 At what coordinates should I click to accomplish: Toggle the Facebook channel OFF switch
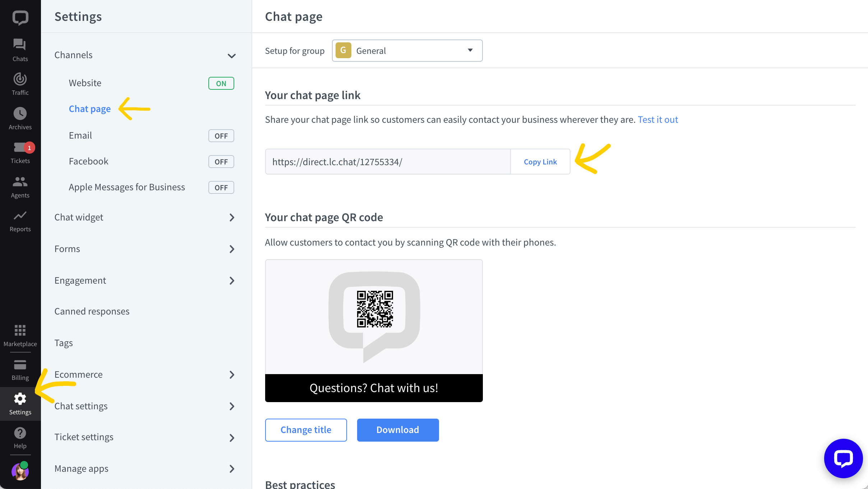point(221,162)
